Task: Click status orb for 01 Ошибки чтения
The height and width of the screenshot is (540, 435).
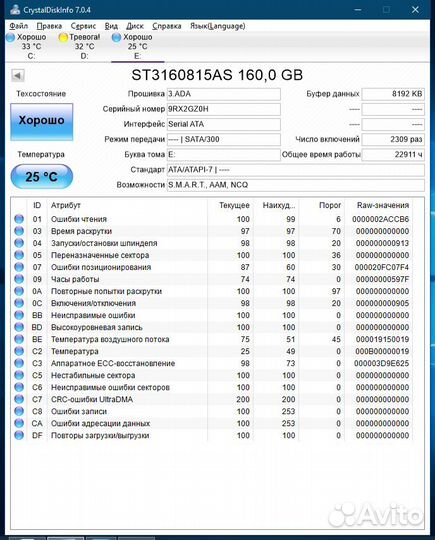Action: (x=19, y=219)
